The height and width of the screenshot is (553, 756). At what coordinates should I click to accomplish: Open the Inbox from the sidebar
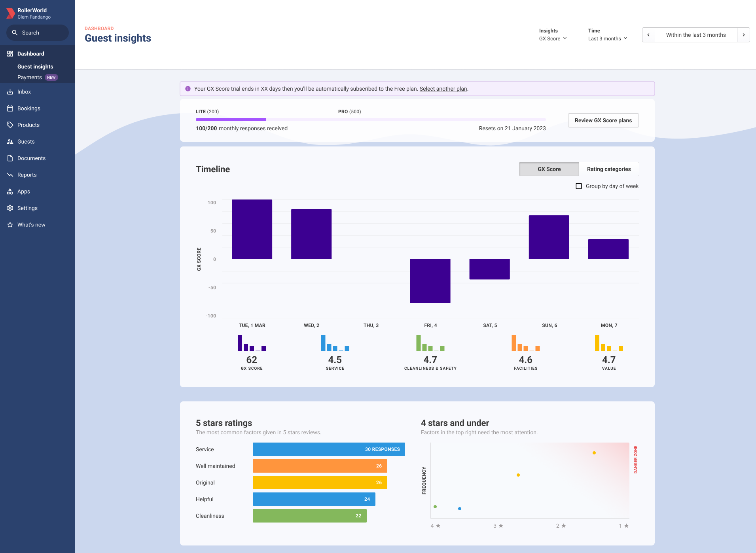[24, 91]
